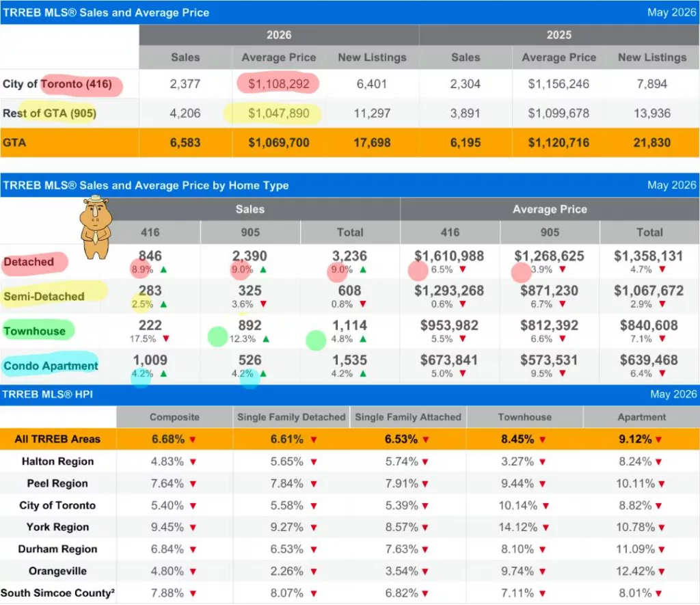
Task: Click the 1,535 total condo sales
Action: pos(349,360)
